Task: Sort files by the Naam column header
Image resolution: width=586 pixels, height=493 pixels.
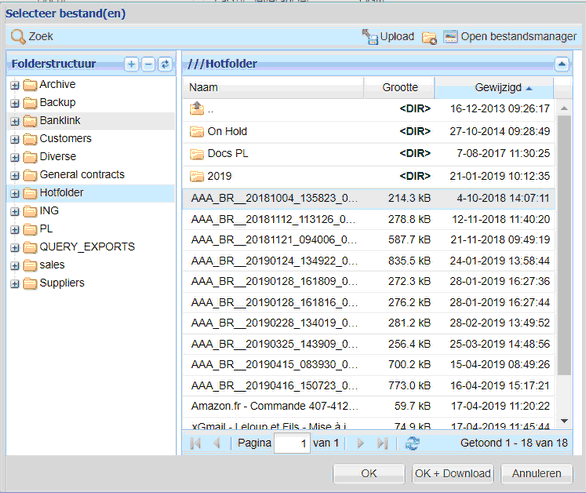Action: (273, 87)
